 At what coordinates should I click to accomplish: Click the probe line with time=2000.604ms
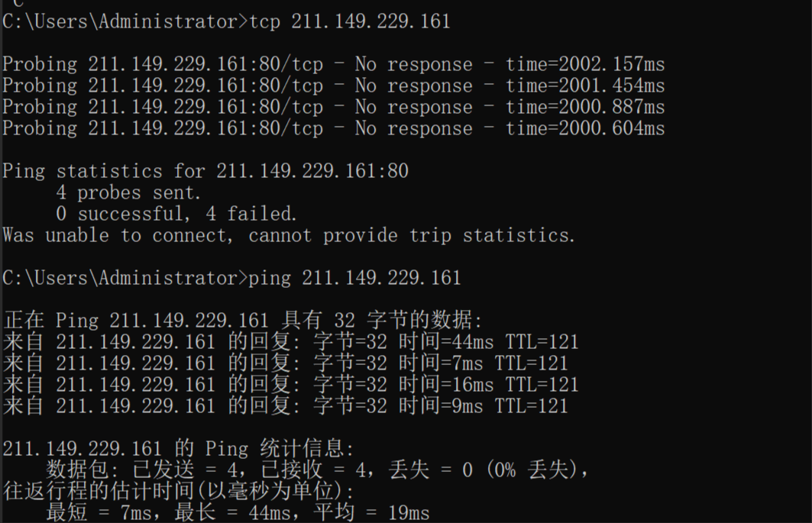tap(334, 128)
